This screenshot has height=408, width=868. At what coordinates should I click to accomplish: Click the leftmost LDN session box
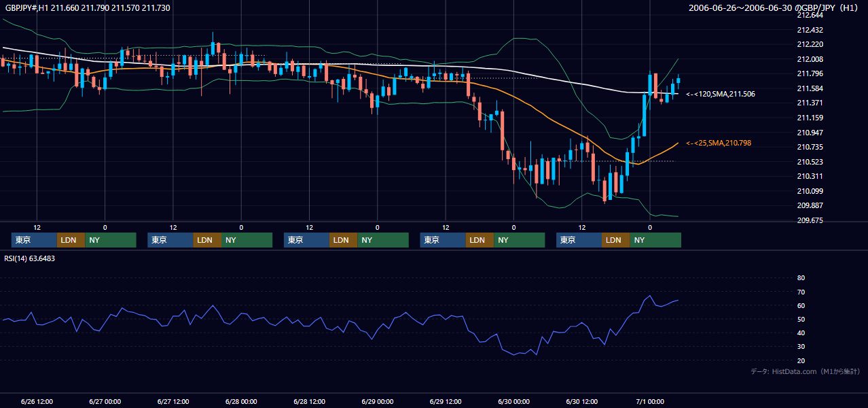71,240
